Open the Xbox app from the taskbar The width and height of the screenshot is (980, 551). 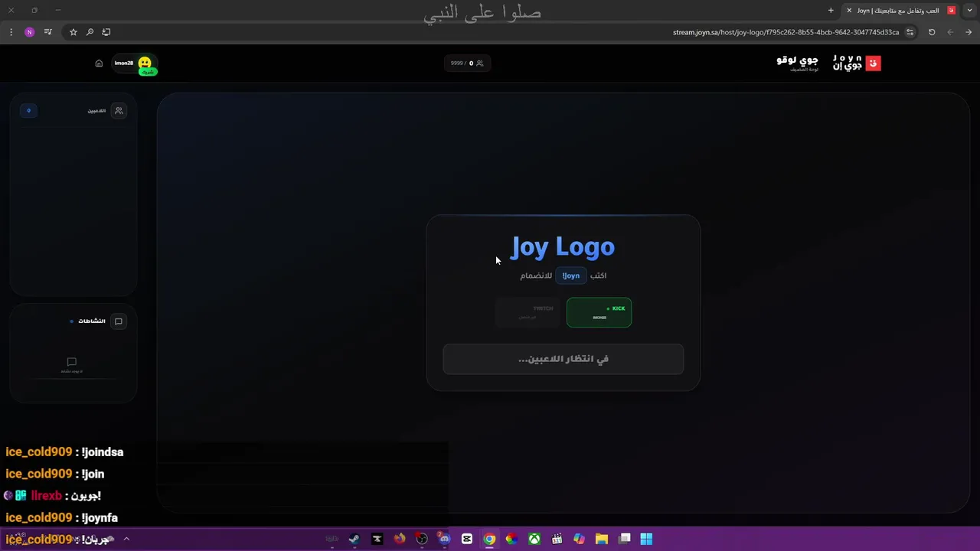534,539
